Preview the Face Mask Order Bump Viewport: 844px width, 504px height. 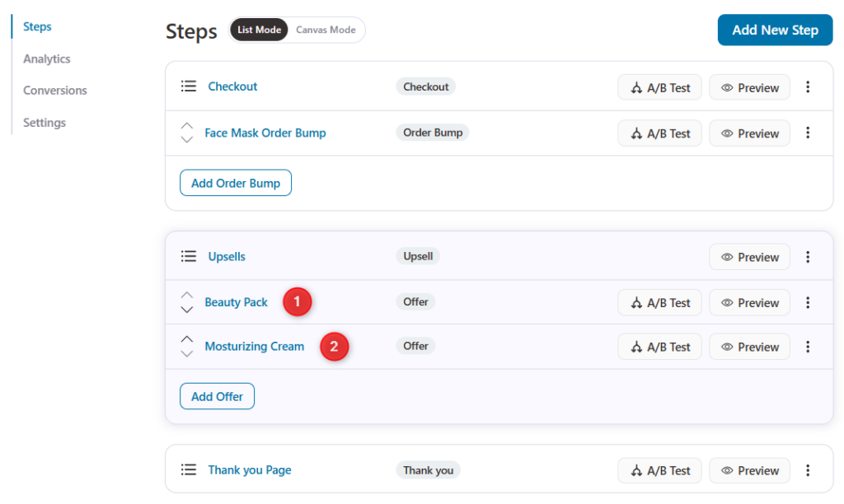pyautogui.click(x=749, y=133)
